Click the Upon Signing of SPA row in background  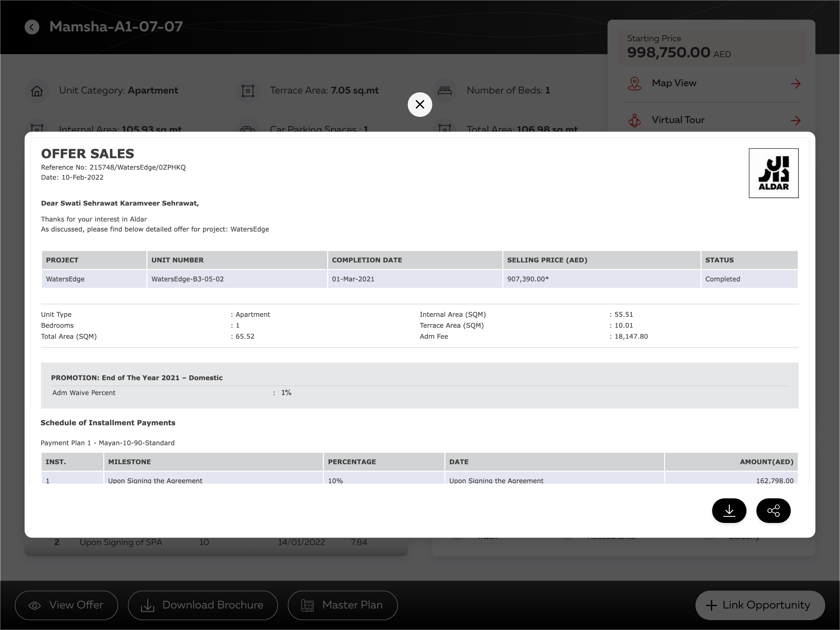click(216, 543)
